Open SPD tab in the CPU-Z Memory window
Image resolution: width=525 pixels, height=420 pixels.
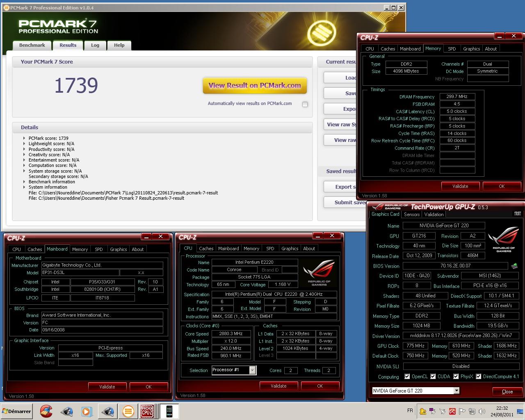click(452, 49)
